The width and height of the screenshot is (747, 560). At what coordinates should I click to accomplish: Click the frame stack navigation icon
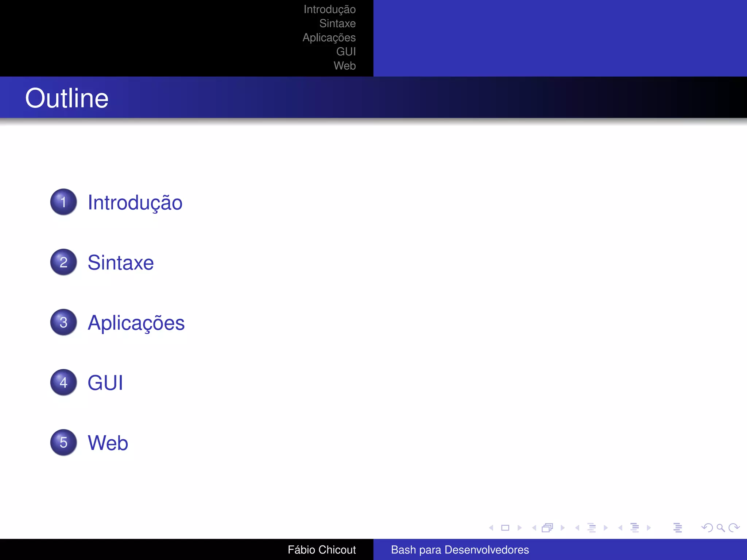pyautogui.click(x=547, y=528)
